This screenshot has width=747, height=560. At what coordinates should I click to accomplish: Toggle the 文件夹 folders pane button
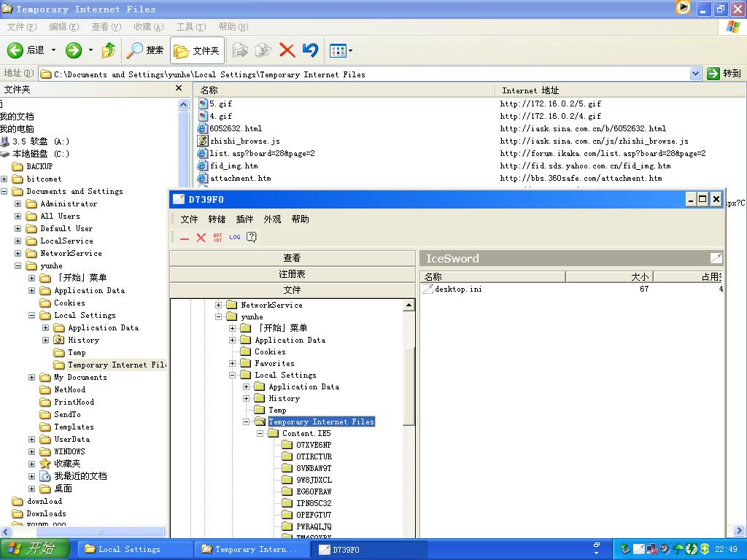pos(197,50)
